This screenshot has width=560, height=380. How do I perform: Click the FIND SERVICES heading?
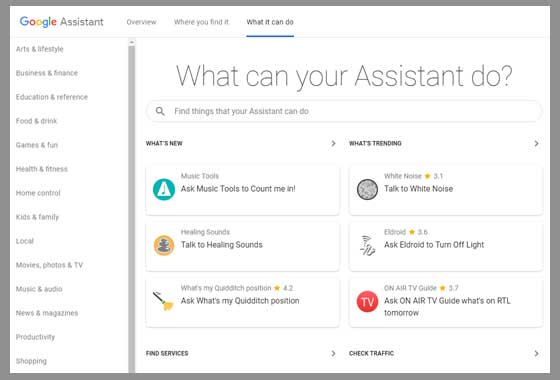[x=167, y=353]
